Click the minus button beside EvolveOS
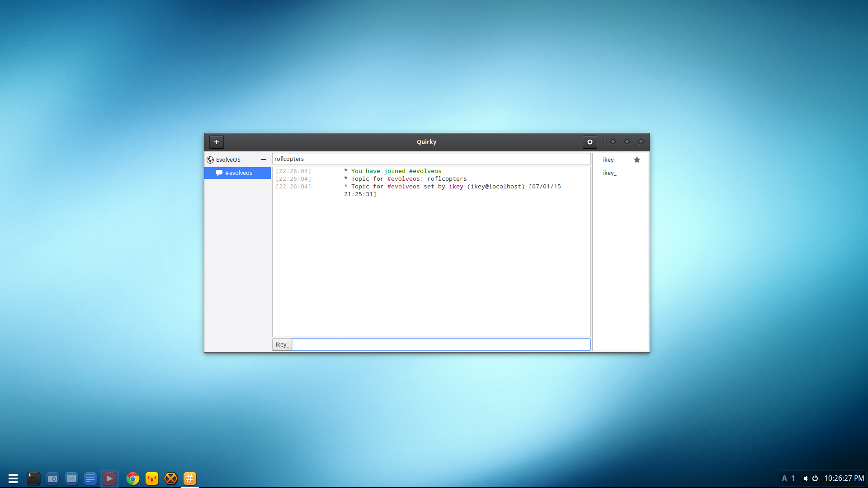Screen dimensions: 868x488 [264, 160]
